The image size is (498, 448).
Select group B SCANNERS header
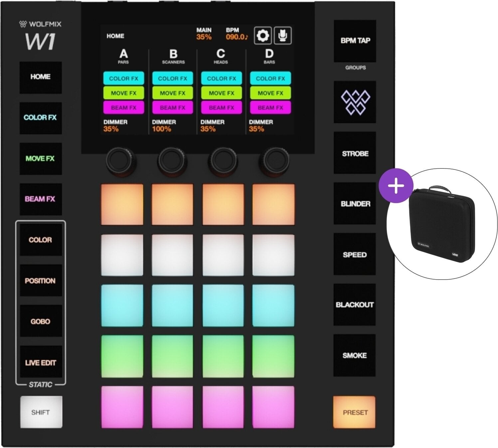point(173,56)
